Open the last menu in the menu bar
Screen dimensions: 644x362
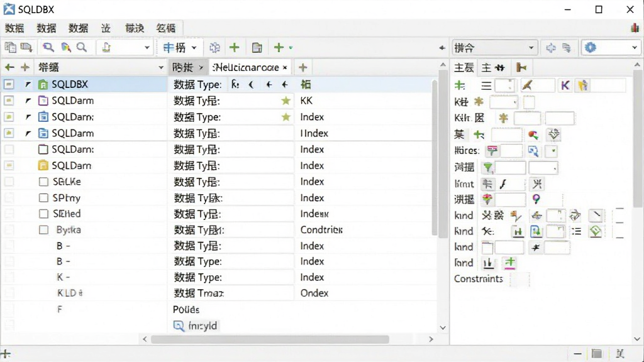165,28
